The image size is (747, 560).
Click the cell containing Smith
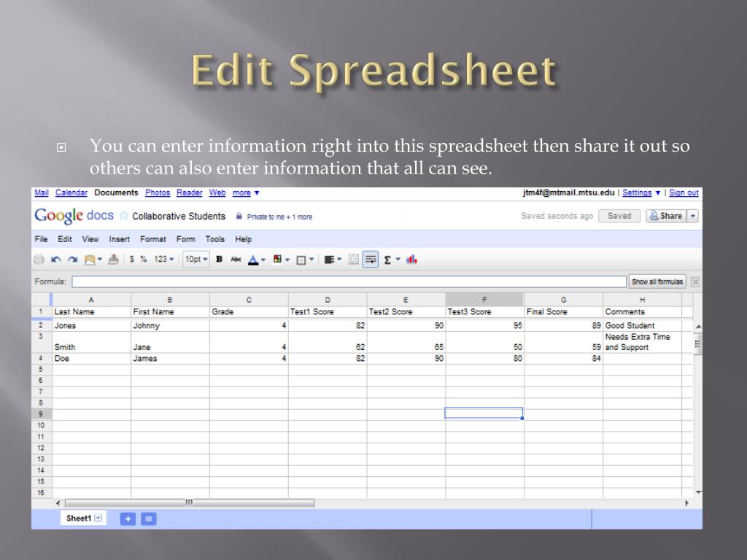(91, 343)
